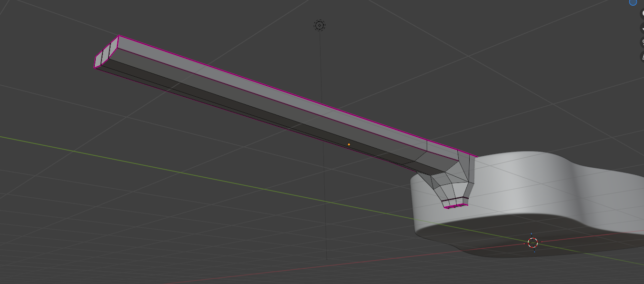The width and height of the screenshot is (644, 284).
Task: Select the small bottom faces of the heel
Action: (x=455, y=204)
